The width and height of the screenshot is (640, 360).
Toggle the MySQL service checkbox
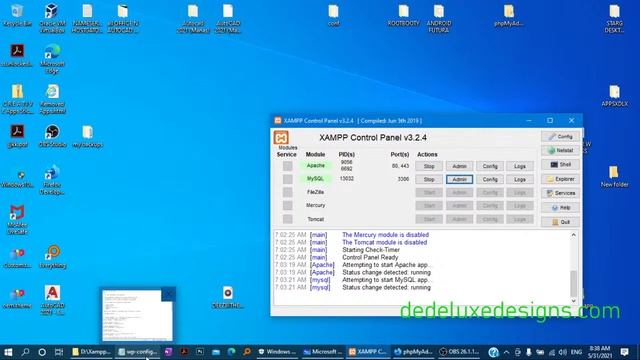coord(288,179)
